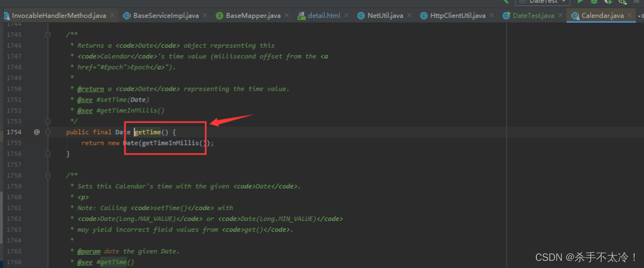Close the BaseMapper.java tab
644x268 pixels.
[287, 16]
